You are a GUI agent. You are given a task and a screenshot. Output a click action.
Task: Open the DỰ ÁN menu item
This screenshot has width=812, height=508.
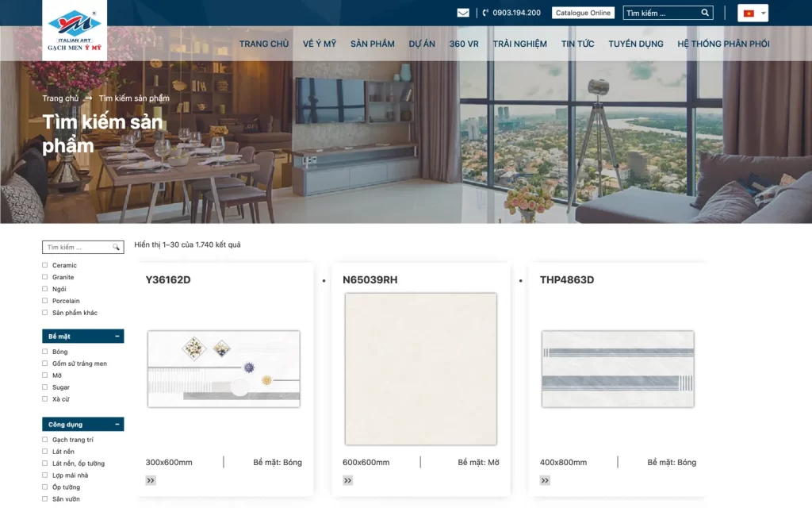pyautogui.click(x=422, y=44)
